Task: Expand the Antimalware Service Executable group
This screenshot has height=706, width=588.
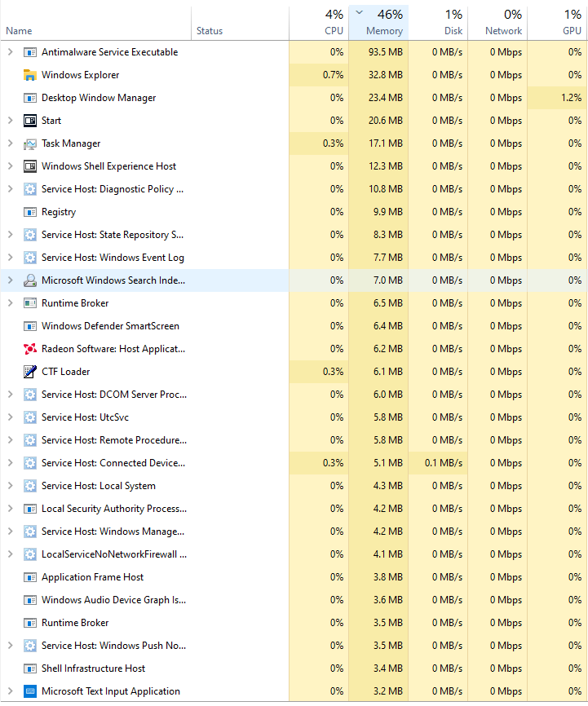Action: tap(11, 52)
